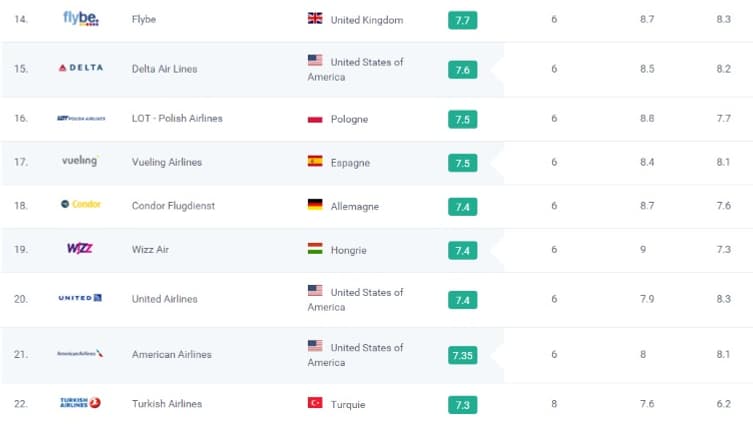Click the Delta logo icon

pyautogui.click(x=81, y=68)
